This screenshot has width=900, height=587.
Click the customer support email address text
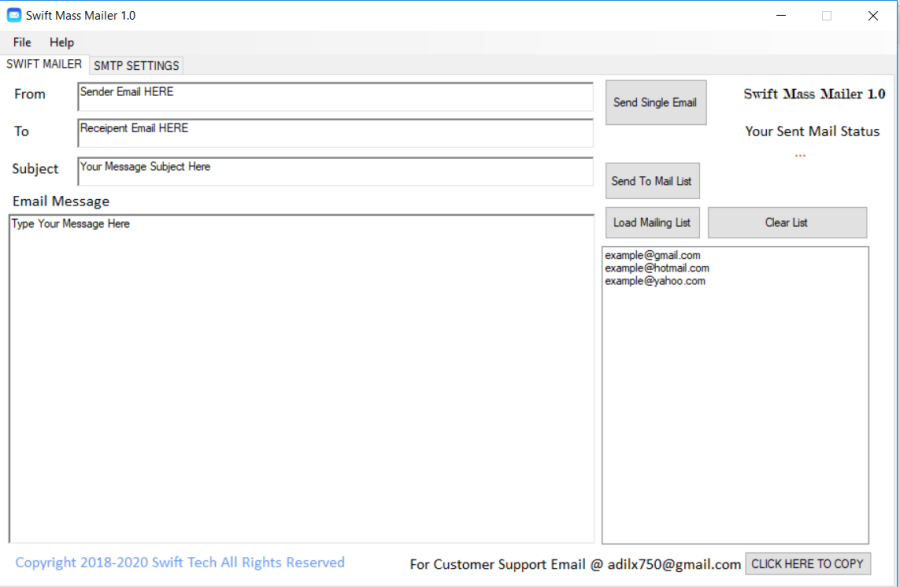(x=674, y=565)
